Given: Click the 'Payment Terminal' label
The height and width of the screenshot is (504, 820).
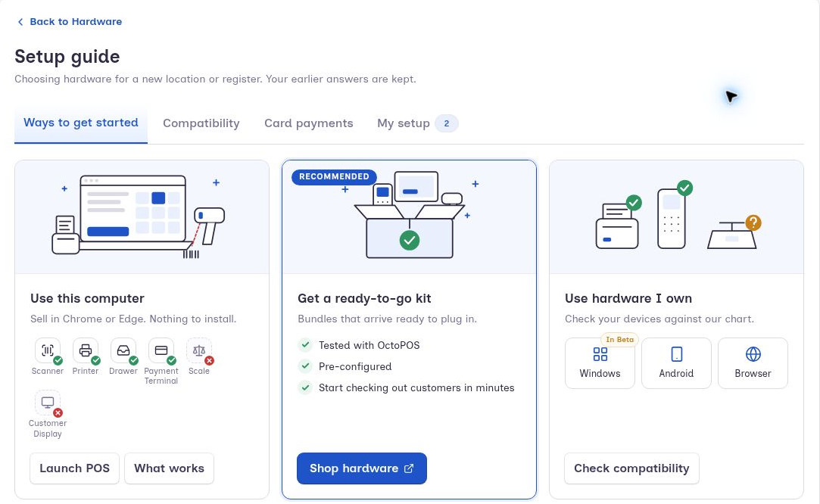Looking at the screenshot, I should [x=161, y=376].
